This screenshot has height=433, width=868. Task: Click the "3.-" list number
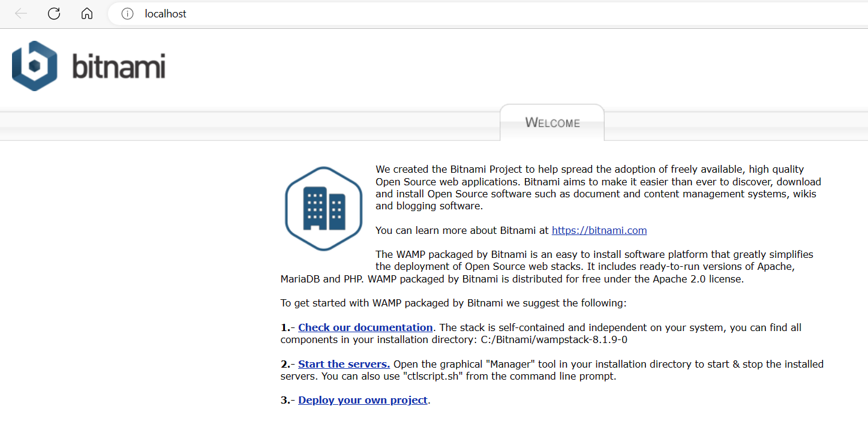(x=288, y=400)
